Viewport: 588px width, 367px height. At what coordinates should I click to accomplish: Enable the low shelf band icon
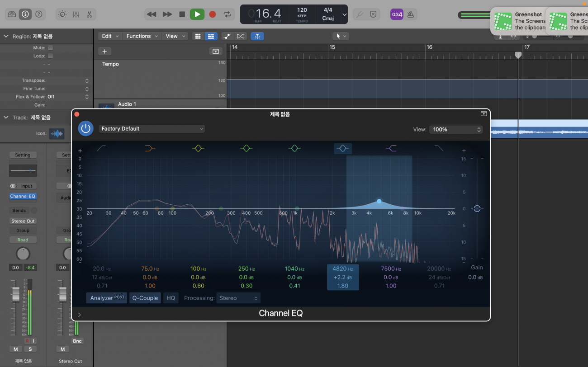pos(150,148)
